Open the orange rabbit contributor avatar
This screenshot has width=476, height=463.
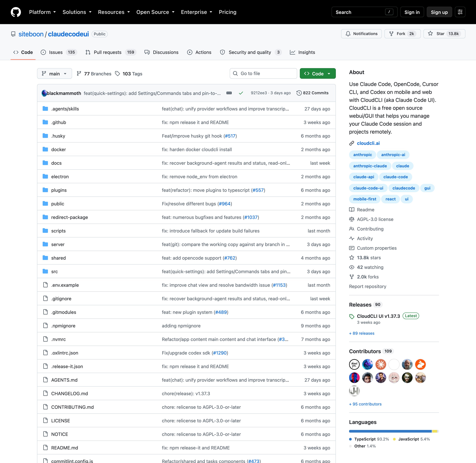[x=420, y=364]
